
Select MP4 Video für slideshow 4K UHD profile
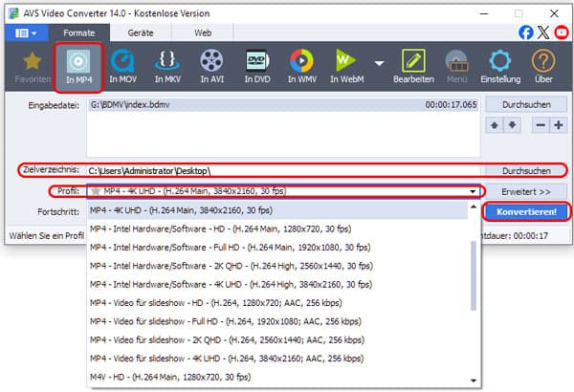(277, 359)
